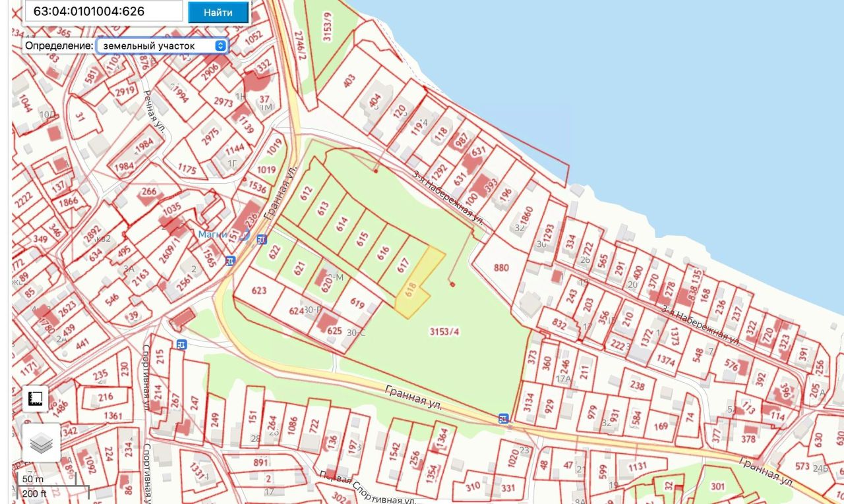The width and height of the screenshot is (844, 504).
Task: Select land parcel 614
Action: 342,224
